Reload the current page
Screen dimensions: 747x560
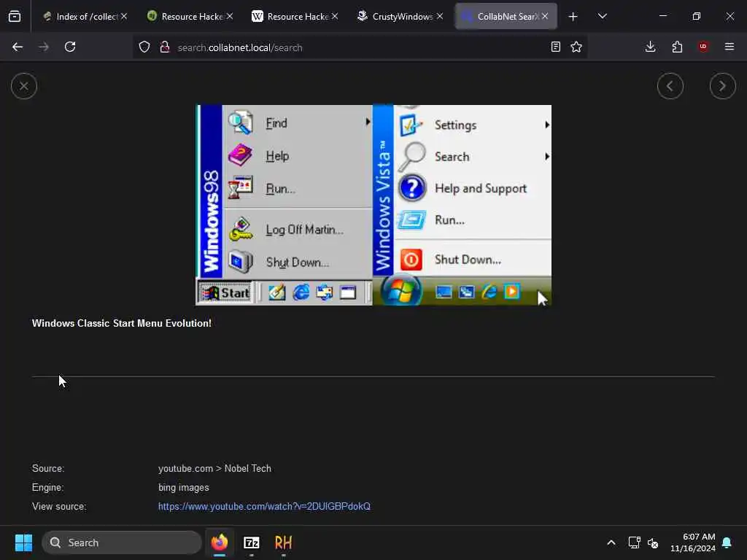click(70, 47)
